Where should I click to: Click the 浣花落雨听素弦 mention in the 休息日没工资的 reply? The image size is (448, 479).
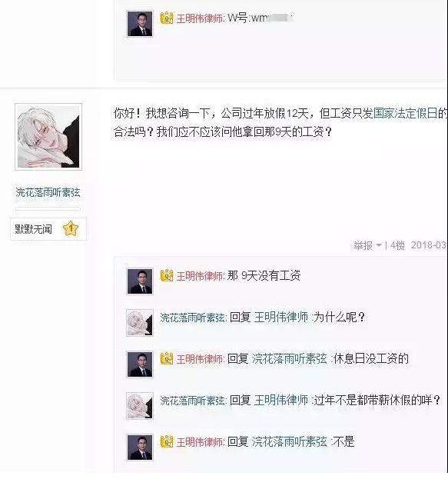click(289, 358)
